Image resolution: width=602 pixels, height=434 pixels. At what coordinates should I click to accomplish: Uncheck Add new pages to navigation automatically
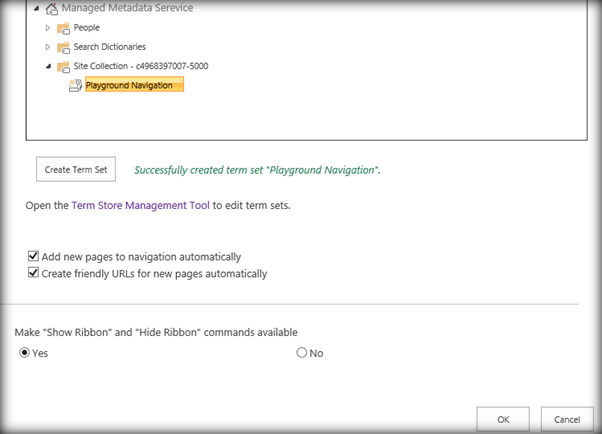(x=33, y=256)
